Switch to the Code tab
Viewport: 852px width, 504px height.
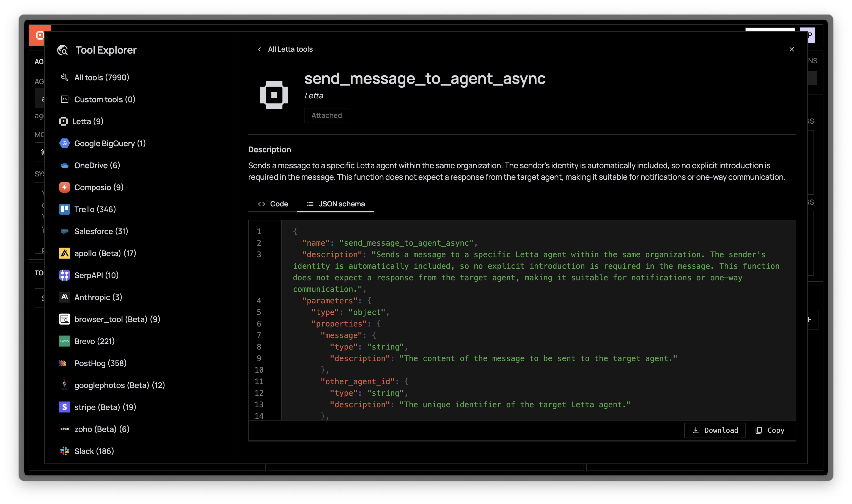(x=273, y=204)
